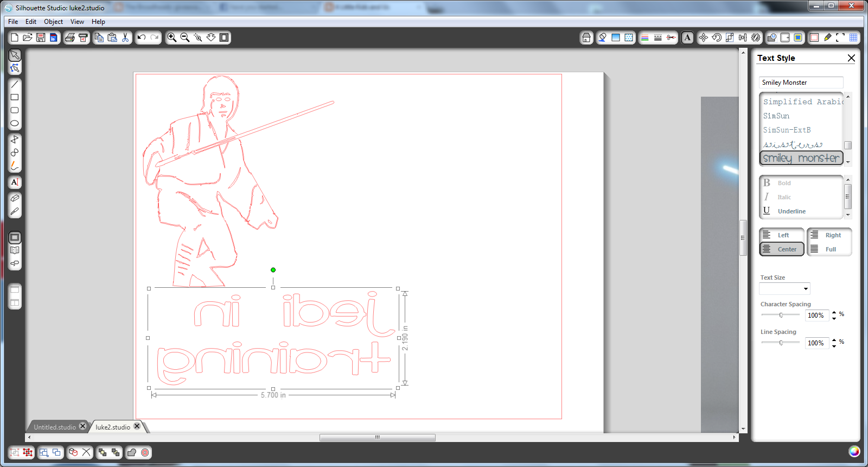Open the color wheel in bottom corner
Image resolution: width=868 pixels, height=467 pixels.
pyautogui.click(x=854, y=451)
